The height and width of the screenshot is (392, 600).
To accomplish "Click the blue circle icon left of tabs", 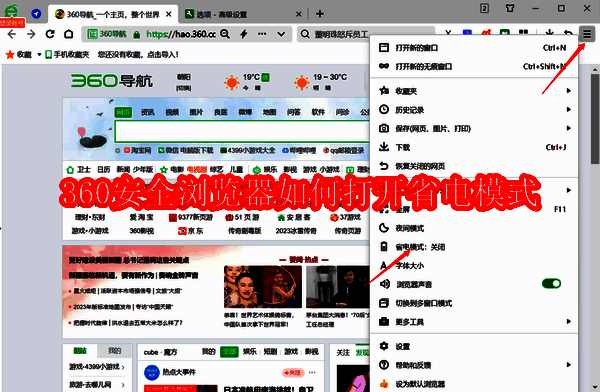I will click(36, 14).
